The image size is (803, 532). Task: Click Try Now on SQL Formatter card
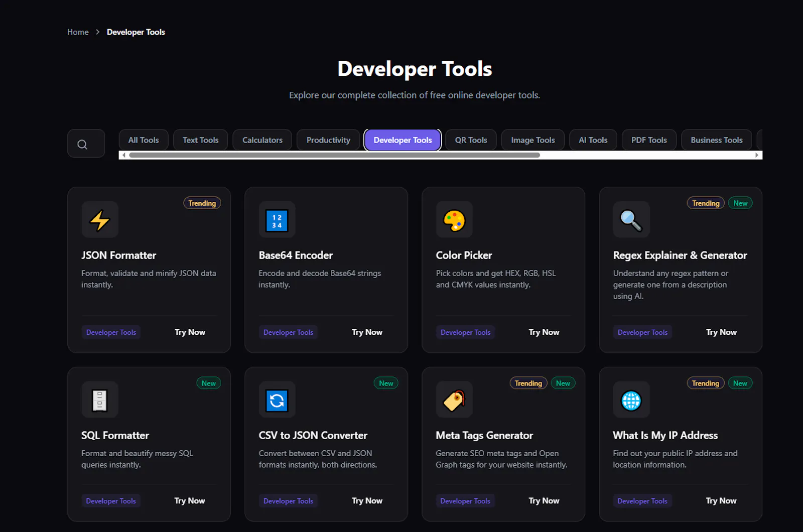pyautogui.click(x=190, y=501)
